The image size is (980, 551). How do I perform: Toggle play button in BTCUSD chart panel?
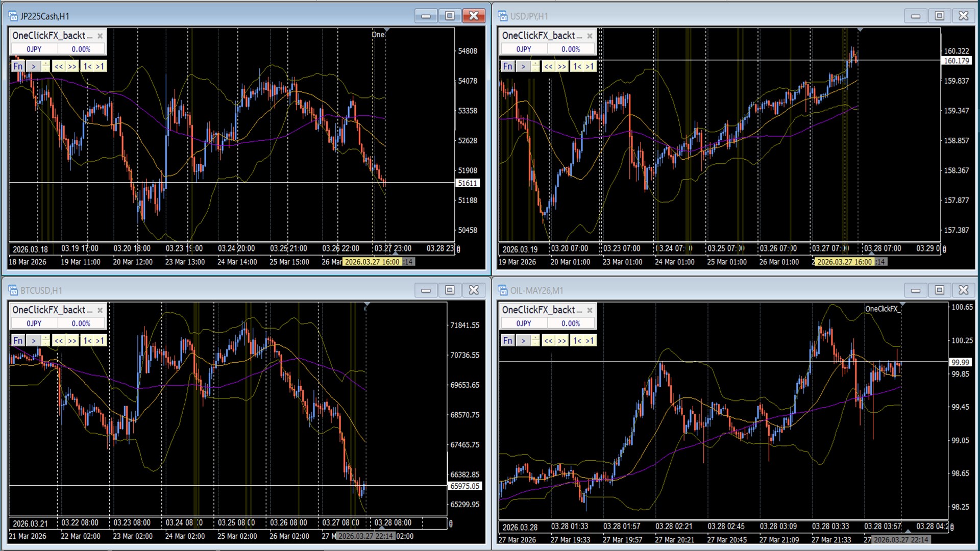tap(34, 341)
